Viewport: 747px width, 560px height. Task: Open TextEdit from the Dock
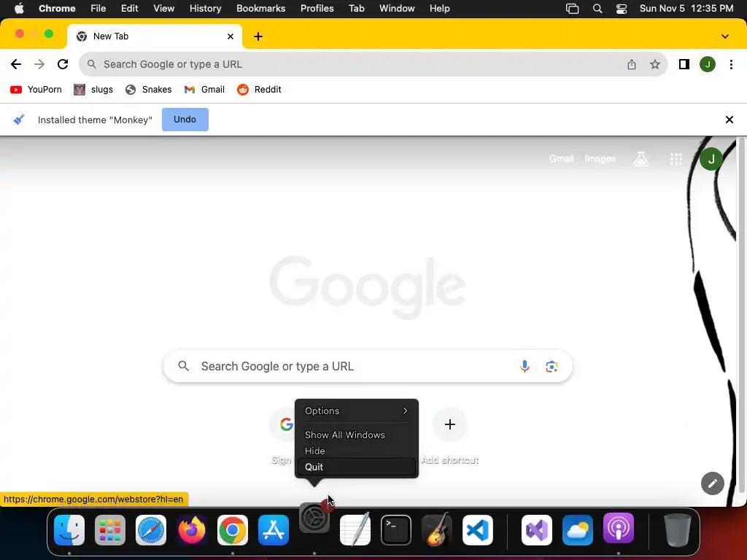tap(355, 530)
